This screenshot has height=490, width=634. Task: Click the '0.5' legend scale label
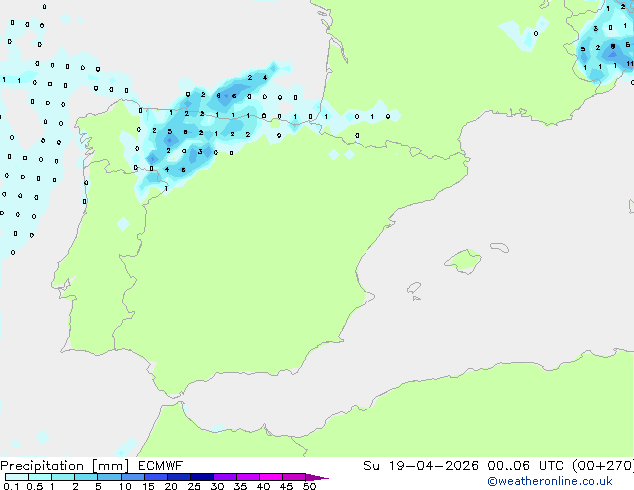tap(35, 486)
